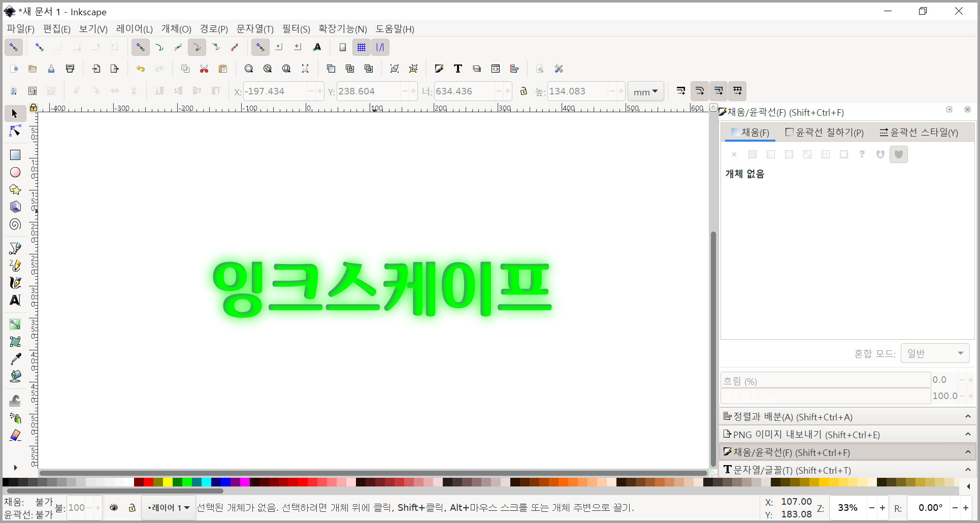980x523 pixels.
Task: Open the 파일(F) menu
Action: [20, 29]
